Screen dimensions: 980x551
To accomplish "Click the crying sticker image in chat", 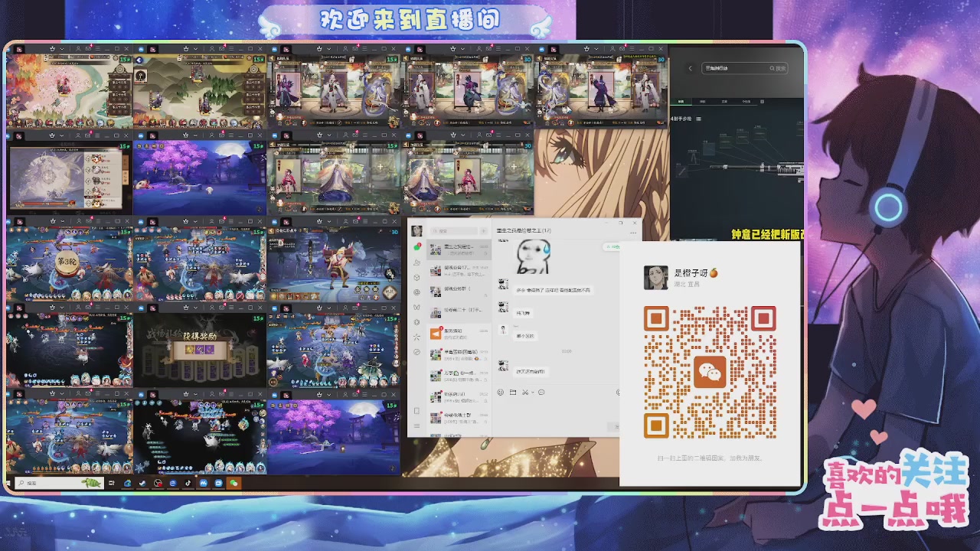I will tap(534, 256).
